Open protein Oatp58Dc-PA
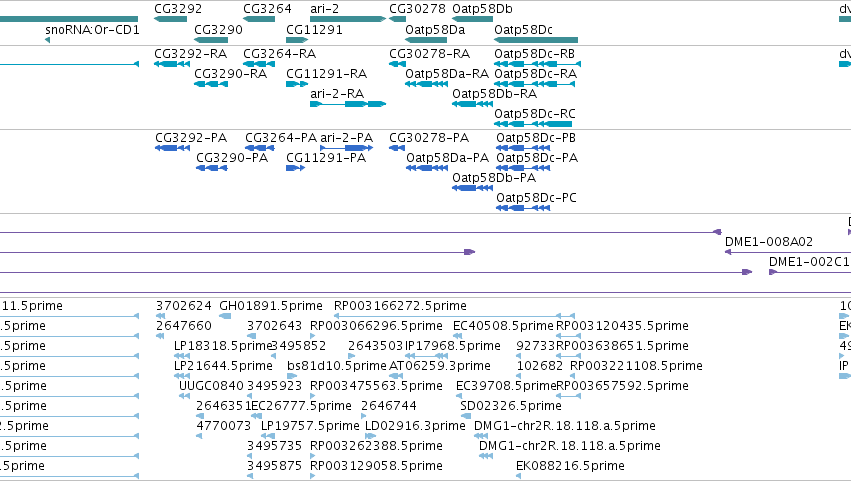The width and height of the screenshot is (851, 481). tap(537, 158)
